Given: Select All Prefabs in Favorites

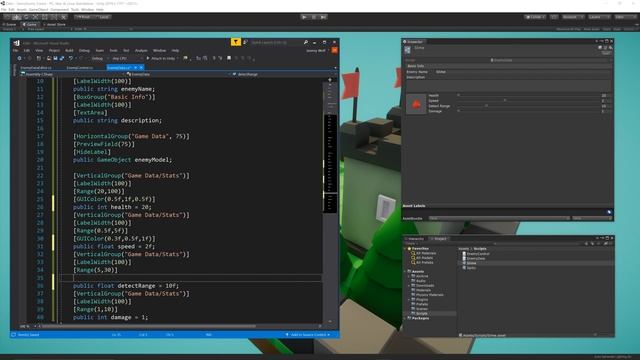Looking at the screenshot, I should point(422,262).
